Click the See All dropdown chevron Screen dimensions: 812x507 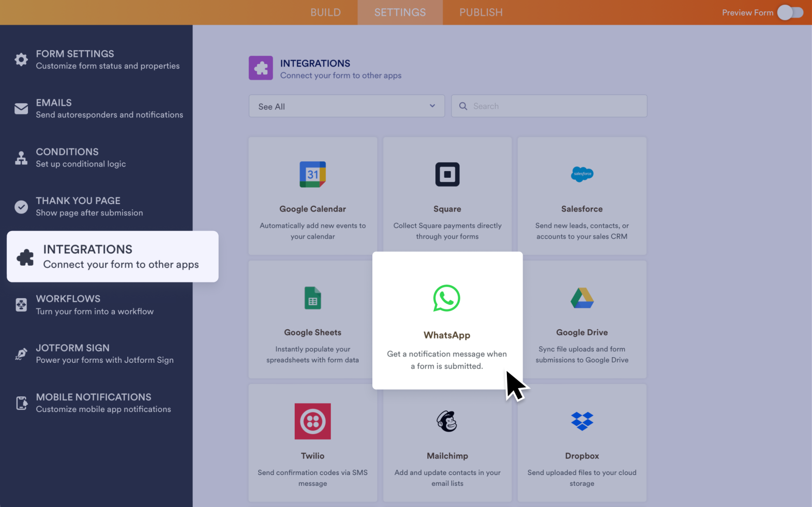(x=432, y=106)
